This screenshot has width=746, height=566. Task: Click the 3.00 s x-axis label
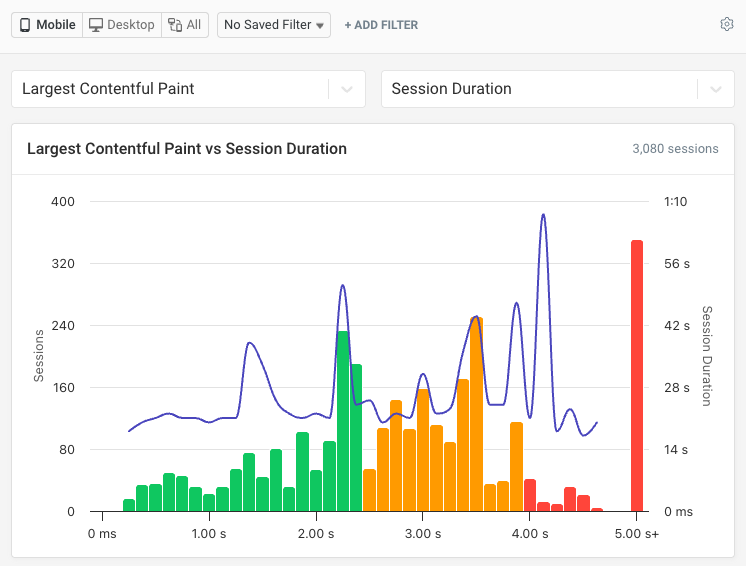click(423, 534)
